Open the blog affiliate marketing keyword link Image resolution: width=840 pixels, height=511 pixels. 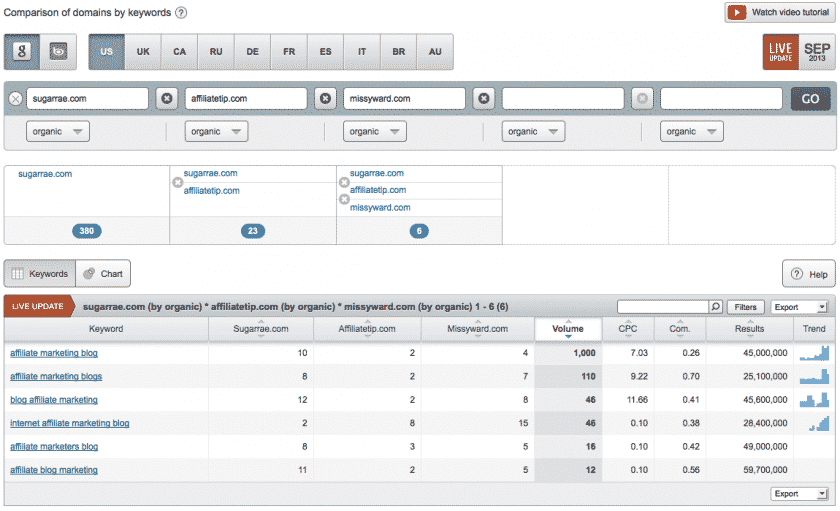click(x=54, y=400)
